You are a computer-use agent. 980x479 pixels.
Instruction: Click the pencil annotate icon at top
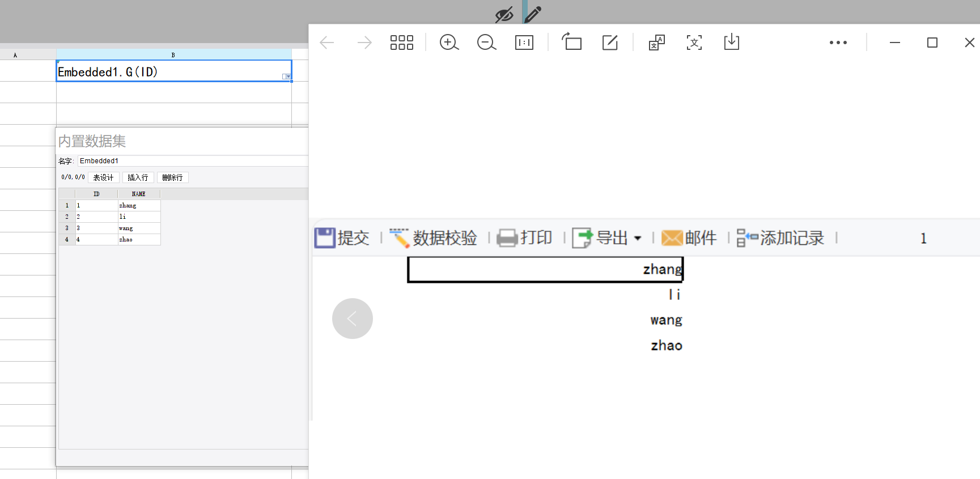tap(533, 14)
